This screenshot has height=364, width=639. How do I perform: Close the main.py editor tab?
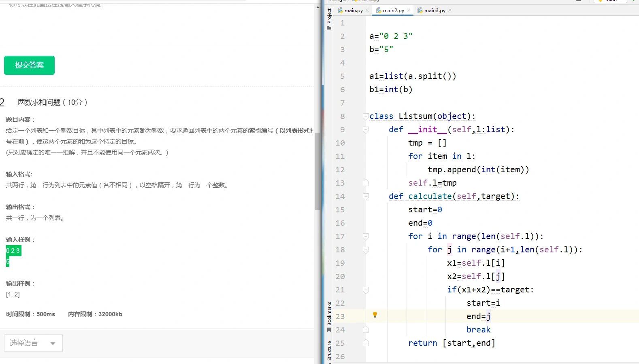(367, 10)
